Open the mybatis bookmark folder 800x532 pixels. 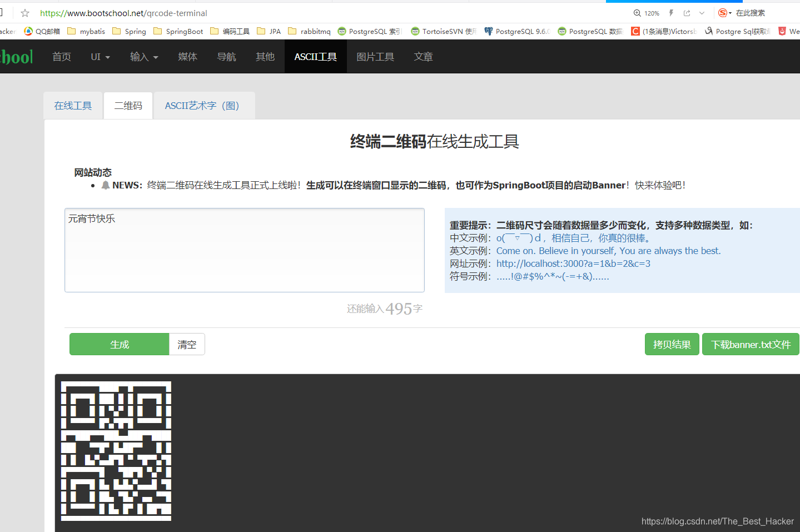(x=86, y=31)
